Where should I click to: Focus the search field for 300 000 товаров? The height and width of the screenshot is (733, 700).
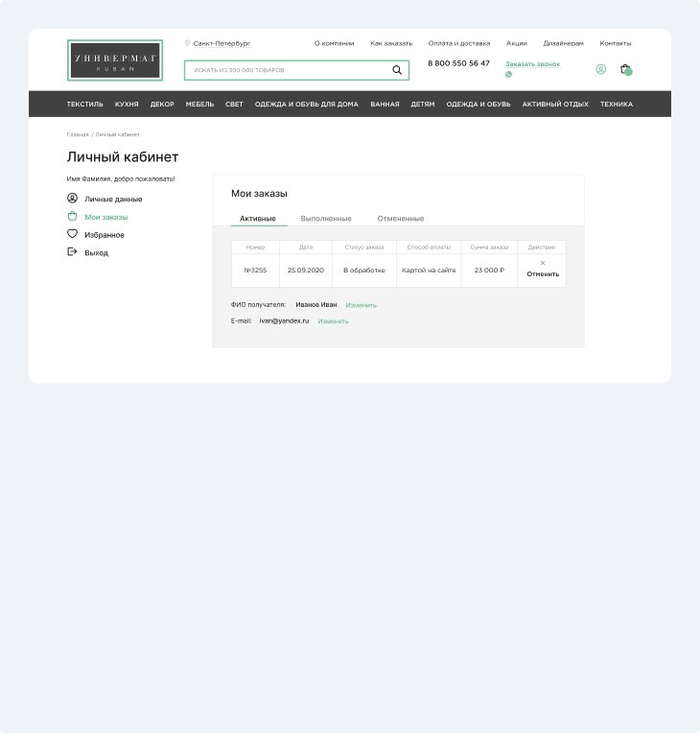(x=296, y=70)
